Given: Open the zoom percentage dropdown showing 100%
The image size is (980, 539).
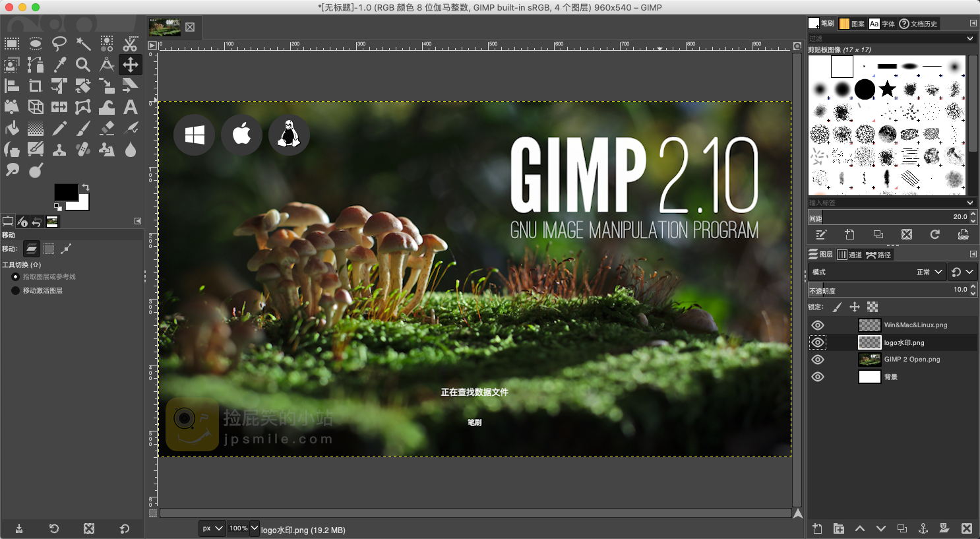Looking at the screenshot, I should 241,528.
